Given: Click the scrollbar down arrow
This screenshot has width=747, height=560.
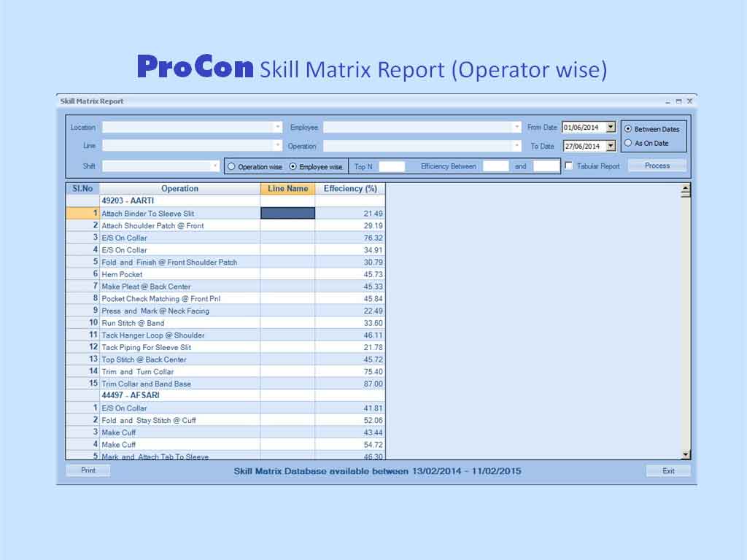Looking at the screenshot, I should click(x=686, y=455).
